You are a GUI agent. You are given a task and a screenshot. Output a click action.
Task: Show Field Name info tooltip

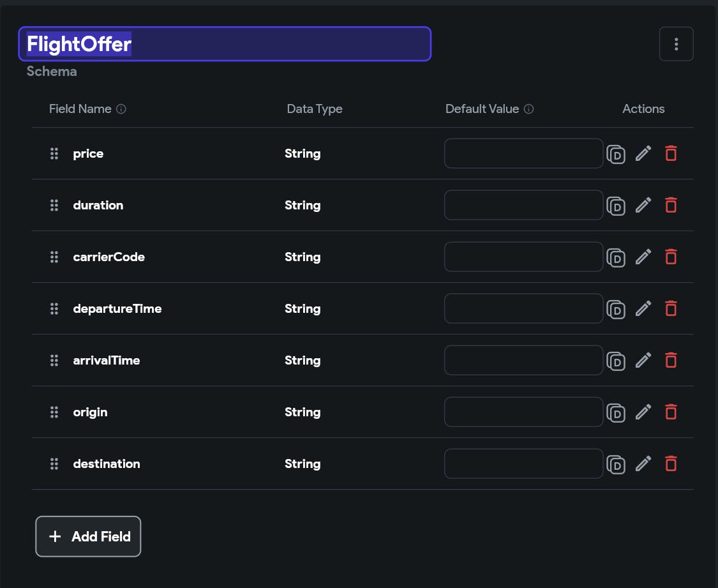pyautogui.click(x=121, y=109)
